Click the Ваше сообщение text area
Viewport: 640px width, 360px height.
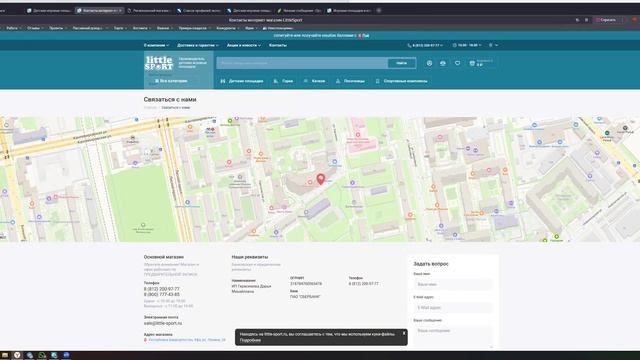pos(453,337)
